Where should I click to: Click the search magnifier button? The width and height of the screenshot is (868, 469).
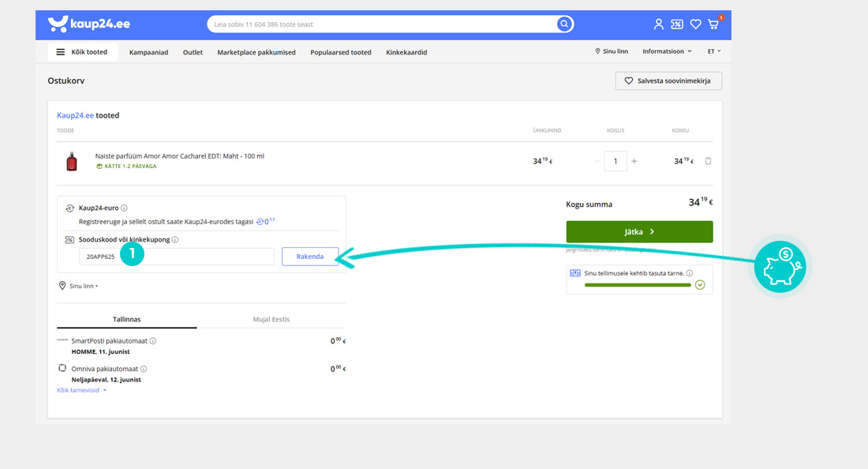(x=564, y=24)
